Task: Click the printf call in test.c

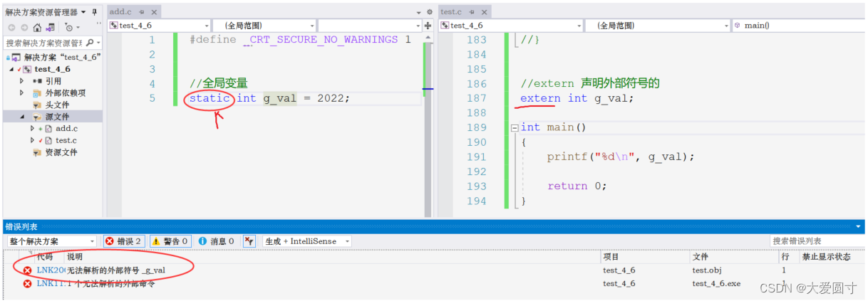Action: [x=567, y=157]
